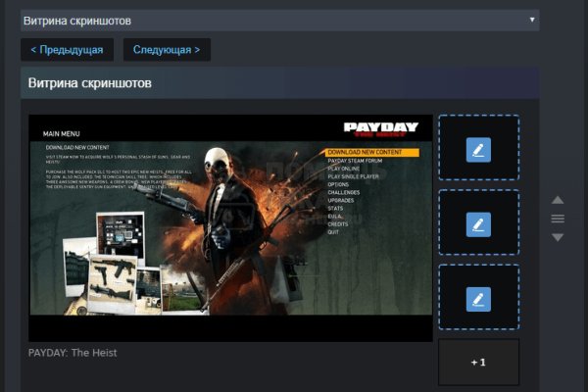588x392 pixels.
Task: Click Options in the screenshot's game menu
Action: pyautogui.click(x=338, y=184)
